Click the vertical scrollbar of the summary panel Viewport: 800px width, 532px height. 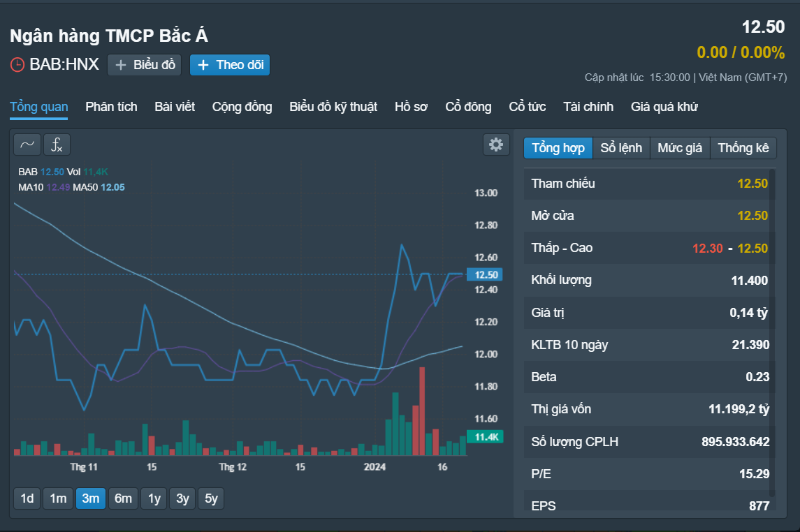(772, 334)
